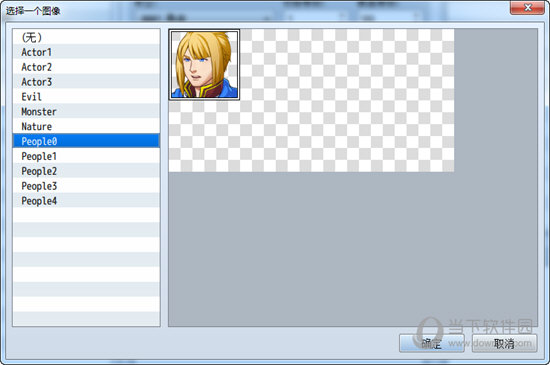Choose the Monster image set
Image resolution: width=550 pixels, height=365 pixels.
tap(86, 111)
